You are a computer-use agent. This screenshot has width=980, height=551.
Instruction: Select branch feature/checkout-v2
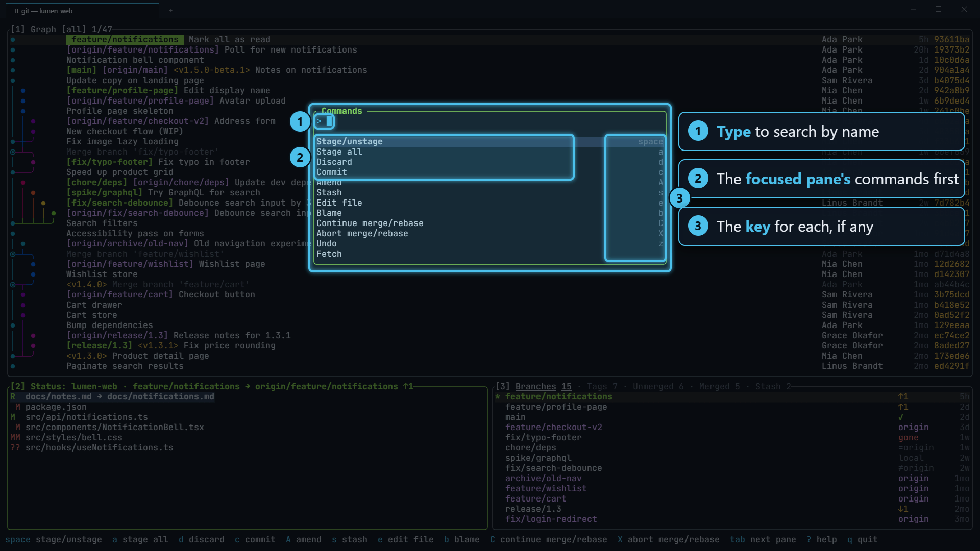tap(732, 428)
